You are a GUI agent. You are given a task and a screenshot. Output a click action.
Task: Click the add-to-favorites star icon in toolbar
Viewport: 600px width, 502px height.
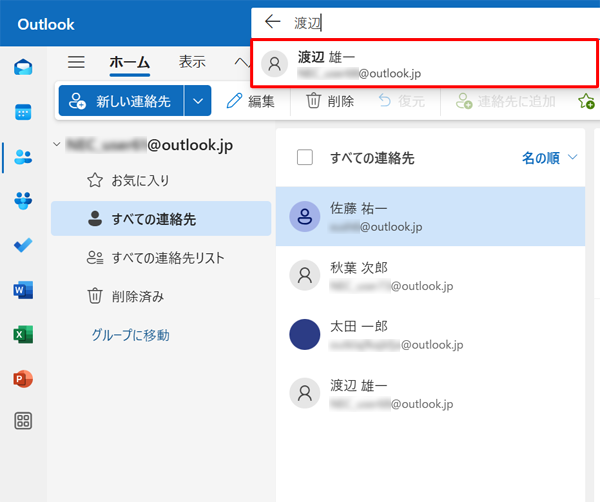pos(586,101)
